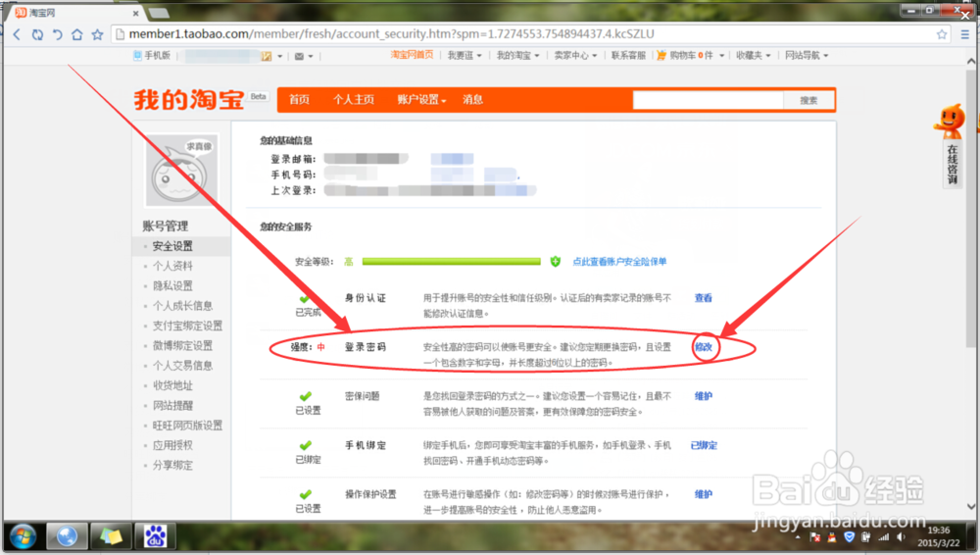Go back with the browser back arrow
Screen dimensions: 980x555
pos(17,34)
